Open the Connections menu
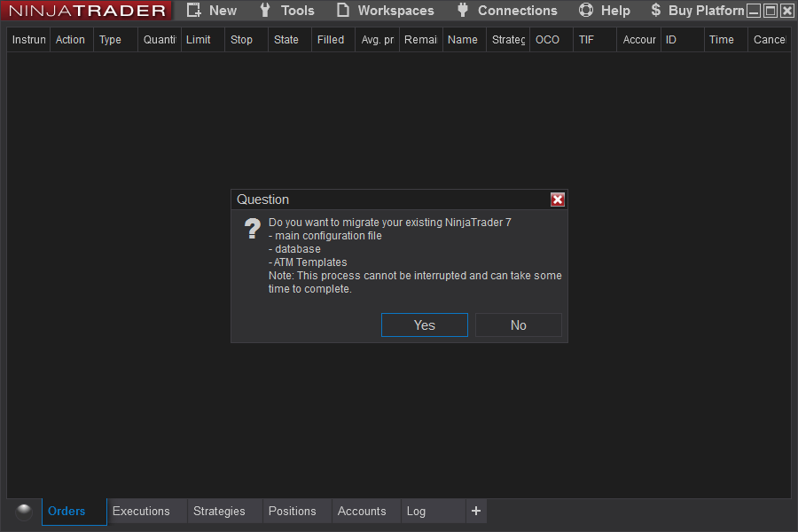798x532 pixels. pyautogui.click(x=517, y=11)
